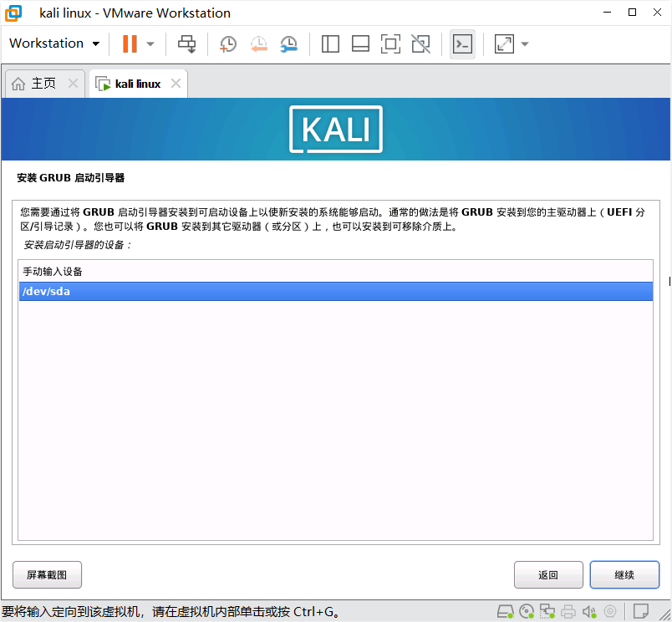Click the hard disk status icon
This screenshot has height=622, width=672.
(506, 611)
